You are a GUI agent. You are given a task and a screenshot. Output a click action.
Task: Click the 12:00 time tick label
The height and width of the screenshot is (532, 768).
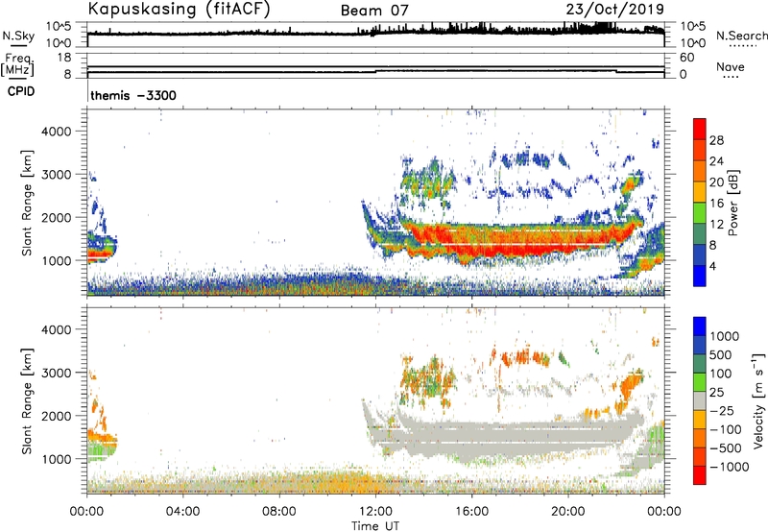pyautogui.click(x=375, y=512)
